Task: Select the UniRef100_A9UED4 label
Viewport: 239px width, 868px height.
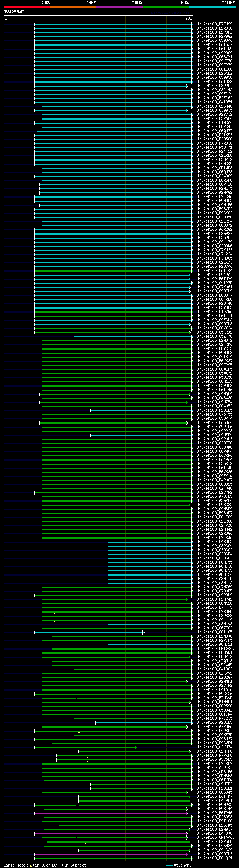Action: coord(214,435)
